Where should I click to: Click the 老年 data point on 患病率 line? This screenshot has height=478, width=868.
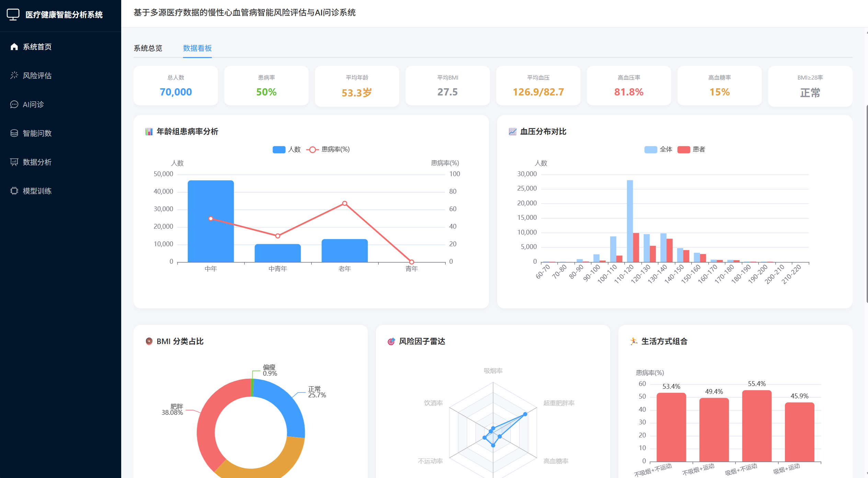click(x=345, y=203)
